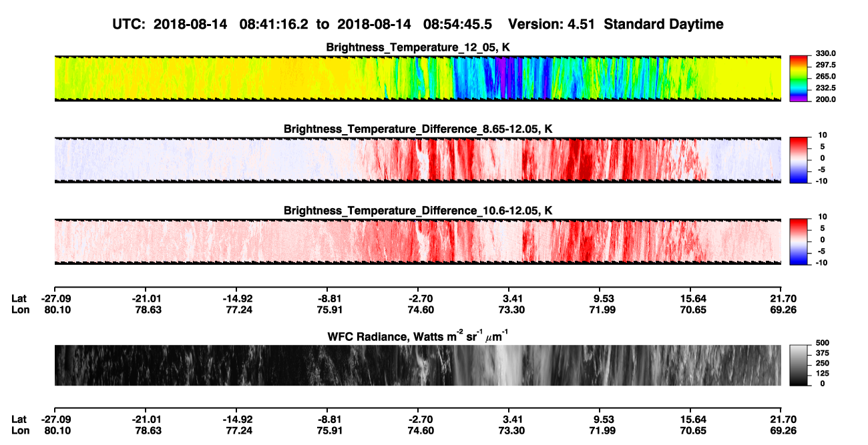Click latitude '-21.01' on the upper axis
868x445 pixels.
[x=147, y=299]
